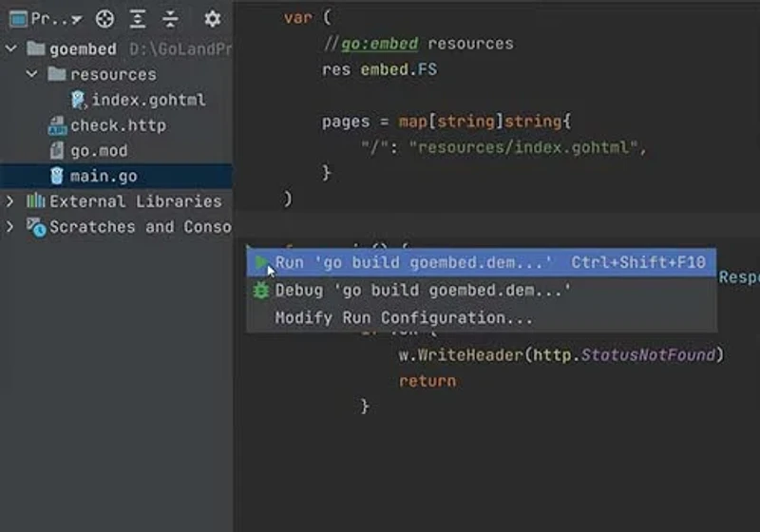Run 'go build goembed.dem...' menu item
This screenshot has height=532, width=760.
tap(482, 262)
